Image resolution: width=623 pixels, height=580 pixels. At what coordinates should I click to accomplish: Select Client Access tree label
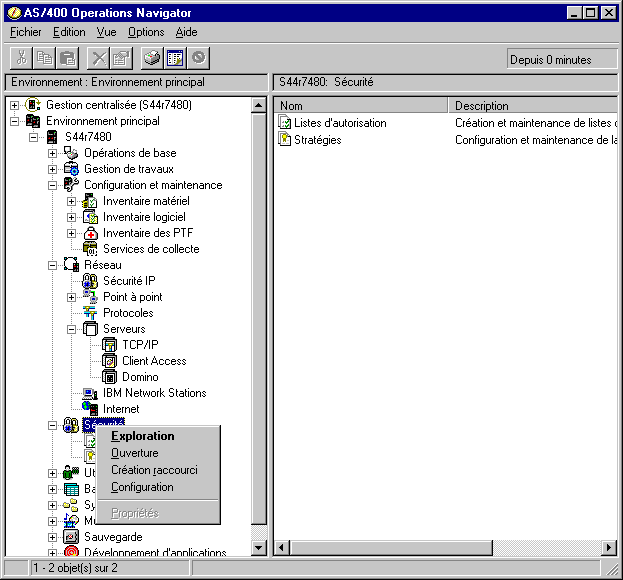point(154,361)
